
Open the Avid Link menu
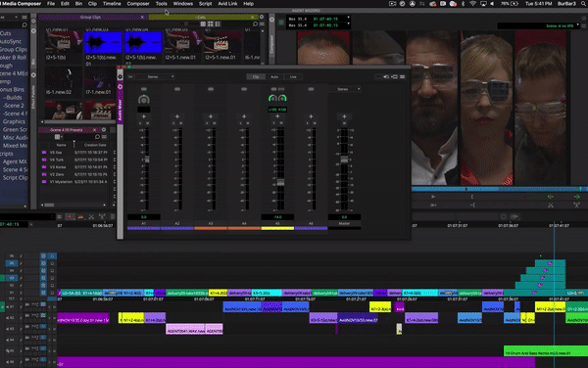point(227,4)
